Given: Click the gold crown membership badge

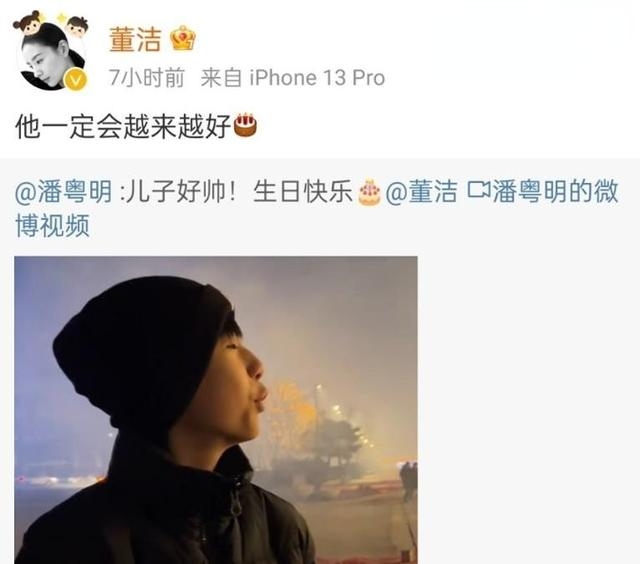Looking at the screenshot, I should point(182,38).
